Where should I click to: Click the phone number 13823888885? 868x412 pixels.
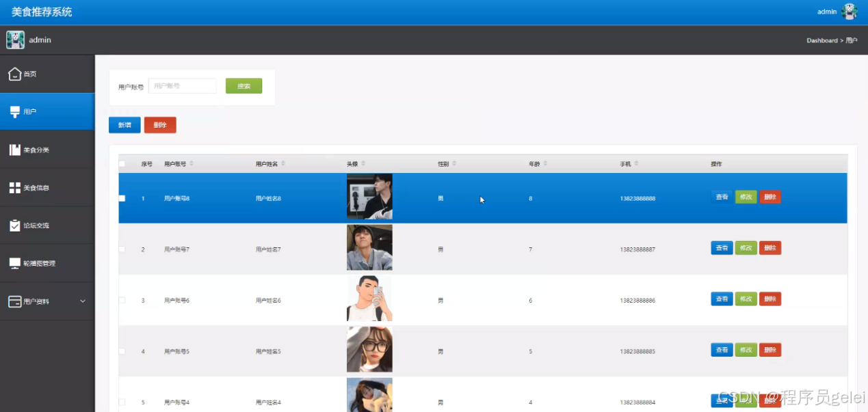point(637,351)
